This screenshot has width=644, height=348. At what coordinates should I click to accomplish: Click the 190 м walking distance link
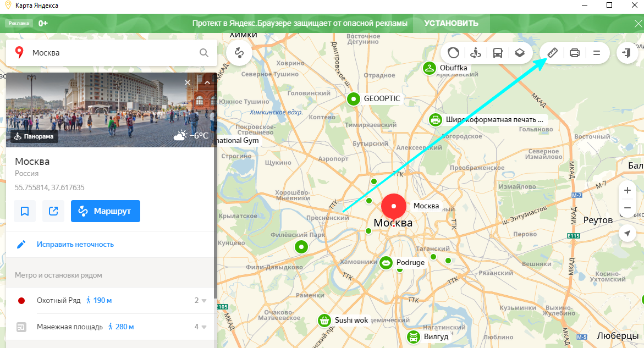coord(99,300)
